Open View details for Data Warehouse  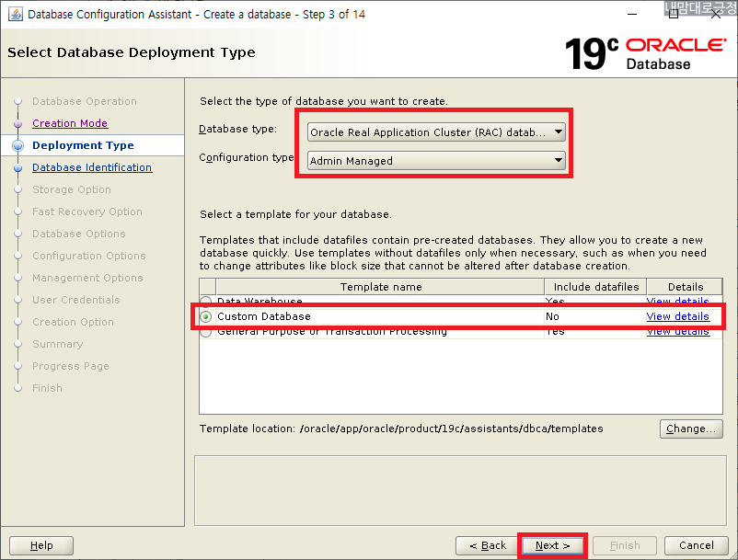coord(677,301)
